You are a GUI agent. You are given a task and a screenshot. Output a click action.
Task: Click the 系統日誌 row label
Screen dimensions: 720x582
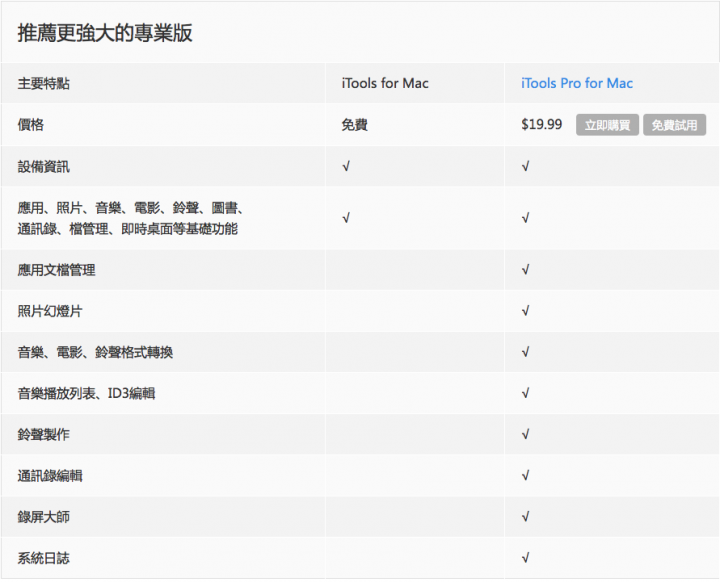pos(44,558)
